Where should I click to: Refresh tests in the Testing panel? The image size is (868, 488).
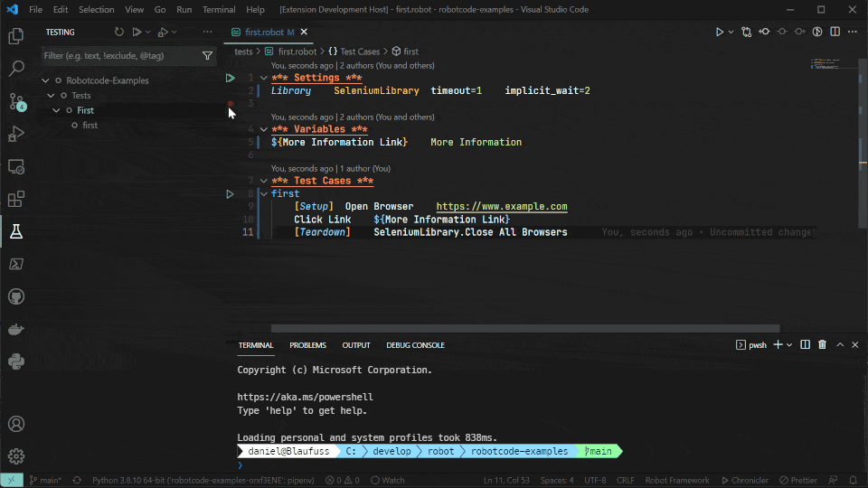[x=119, y=33]
